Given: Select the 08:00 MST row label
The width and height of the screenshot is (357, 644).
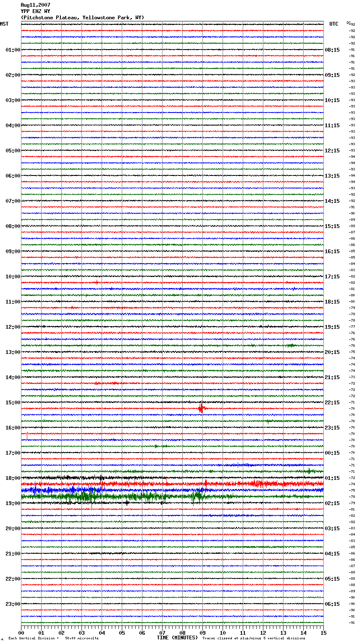Looking at the screenshot, I should [13, 226].
